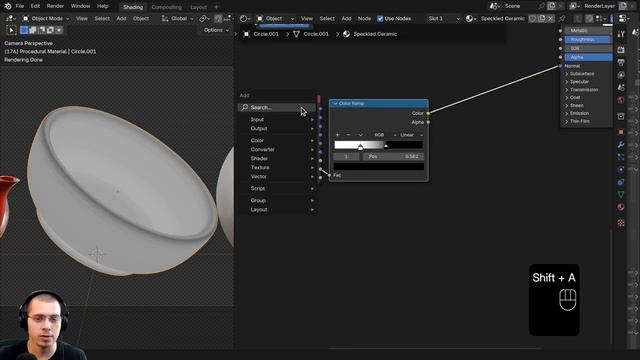Open Object properties orange square icon
This screenshot has height=360, width=640.
(x=621, y=132)
